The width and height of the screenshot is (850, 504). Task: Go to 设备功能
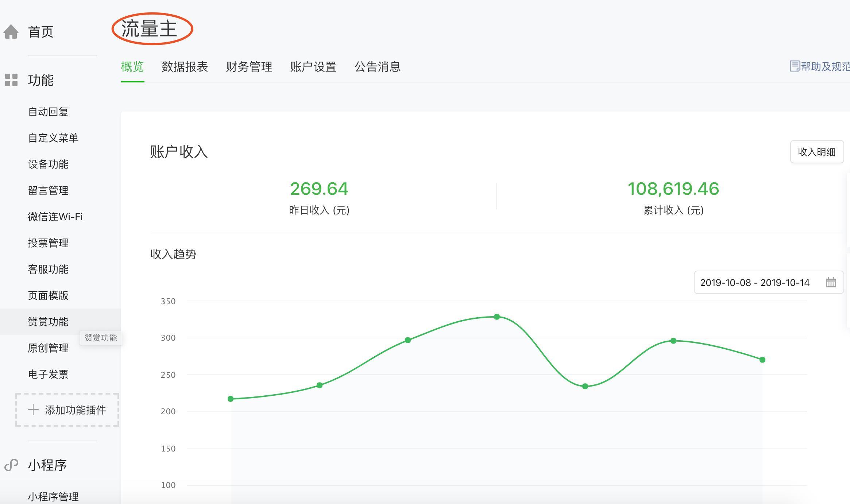[x=48, y=164]
